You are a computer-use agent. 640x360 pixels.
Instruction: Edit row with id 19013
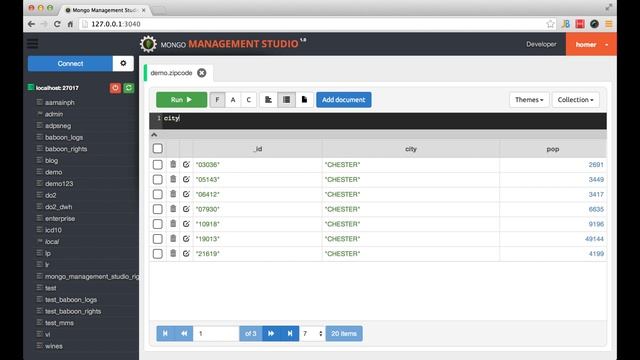tap(186, 238)
